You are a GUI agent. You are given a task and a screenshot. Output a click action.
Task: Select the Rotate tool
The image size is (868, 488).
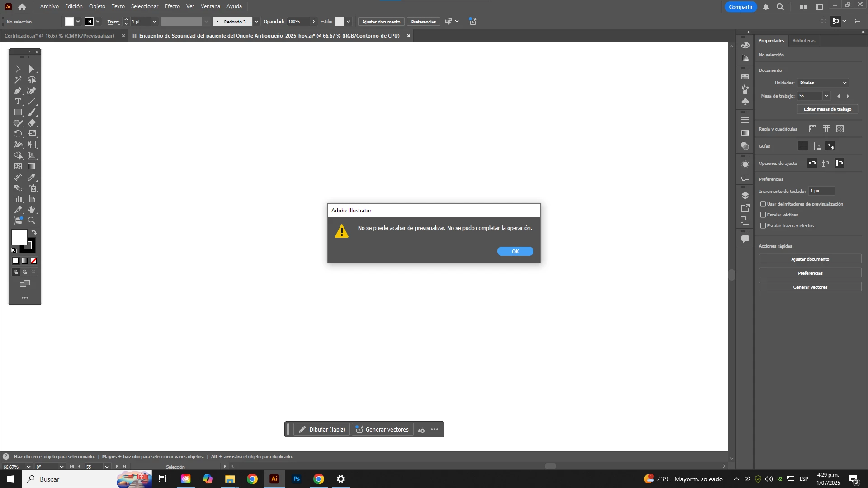click(18, 134)
